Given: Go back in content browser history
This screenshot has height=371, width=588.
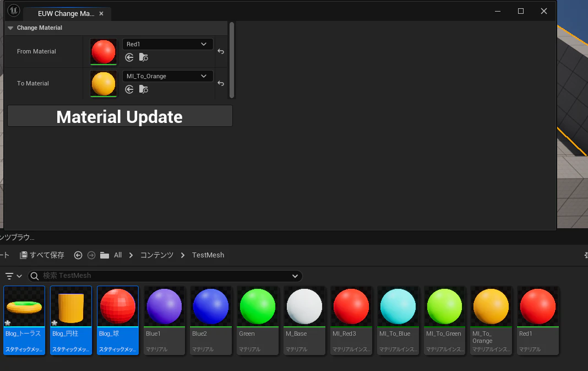Looking at the screenshot, I should [x=78, y=255].
